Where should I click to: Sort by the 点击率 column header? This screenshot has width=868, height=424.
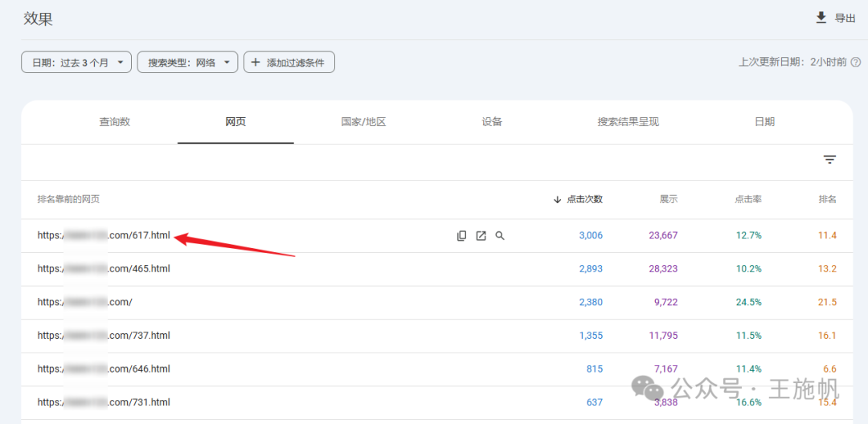pos(748,200)
